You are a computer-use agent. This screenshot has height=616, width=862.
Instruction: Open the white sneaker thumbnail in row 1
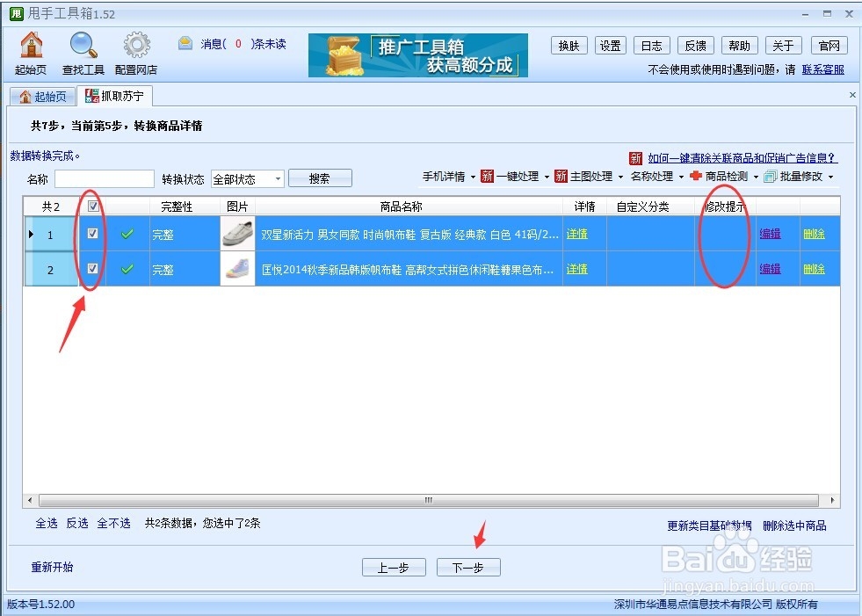[x=237, y=233]
